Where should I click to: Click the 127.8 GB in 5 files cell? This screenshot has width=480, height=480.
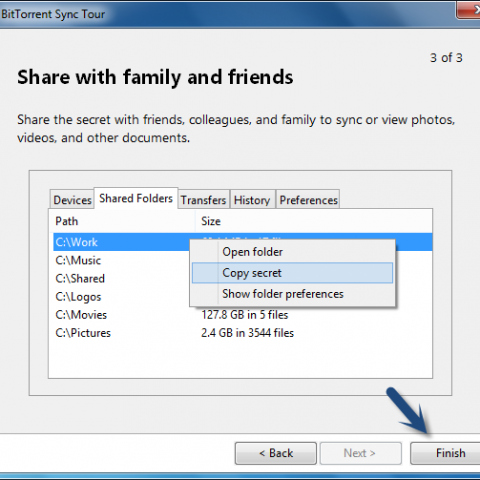click(244, 315)
